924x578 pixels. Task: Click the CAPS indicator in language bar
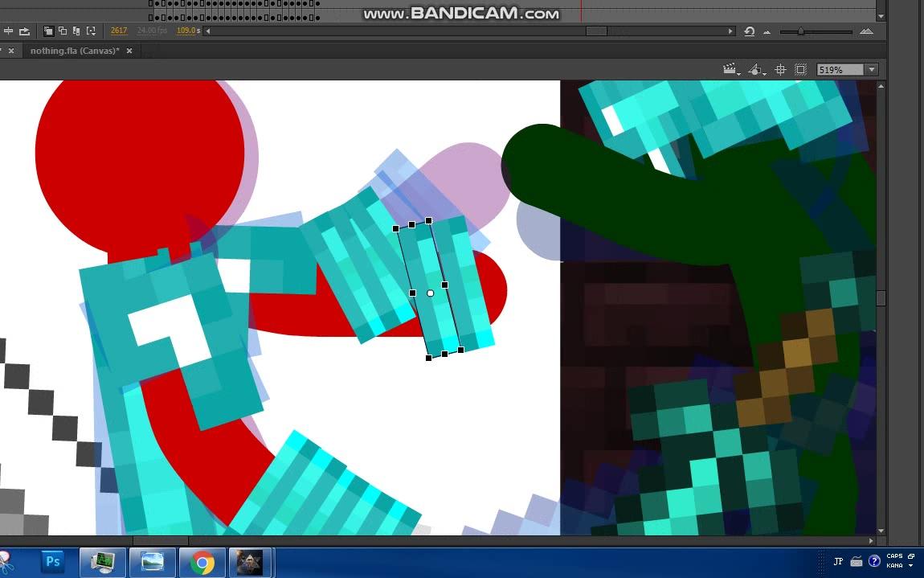(x=894, y=556)
